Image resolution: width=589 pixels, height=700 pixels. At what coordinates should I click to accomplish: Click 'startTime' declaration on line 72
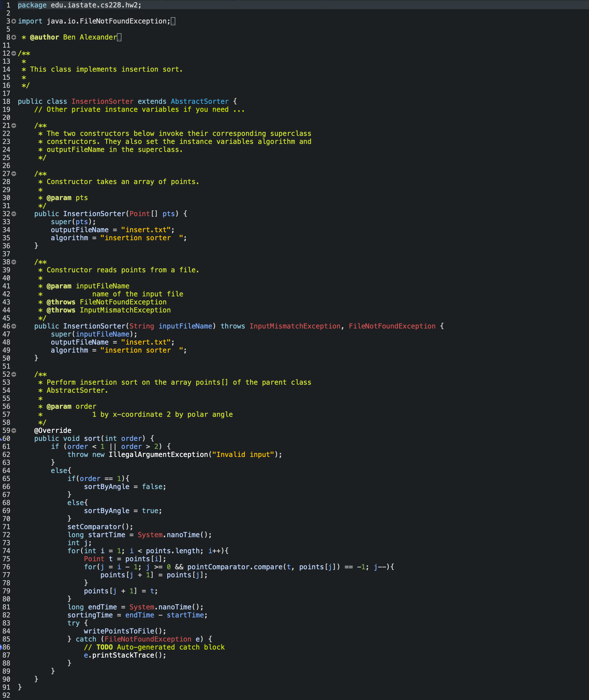point(107,535)
